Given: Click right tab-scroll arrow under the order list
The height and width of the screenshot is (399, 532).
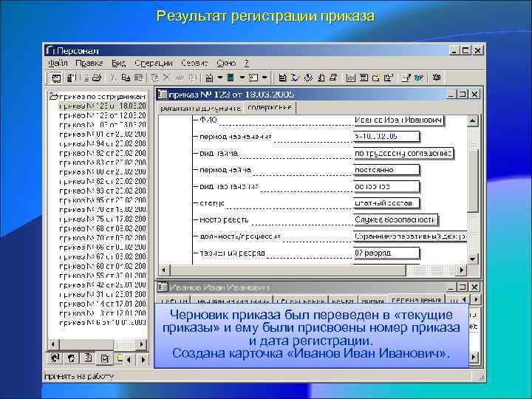Looking at the screenshot, I should click(x=143, y=359).
